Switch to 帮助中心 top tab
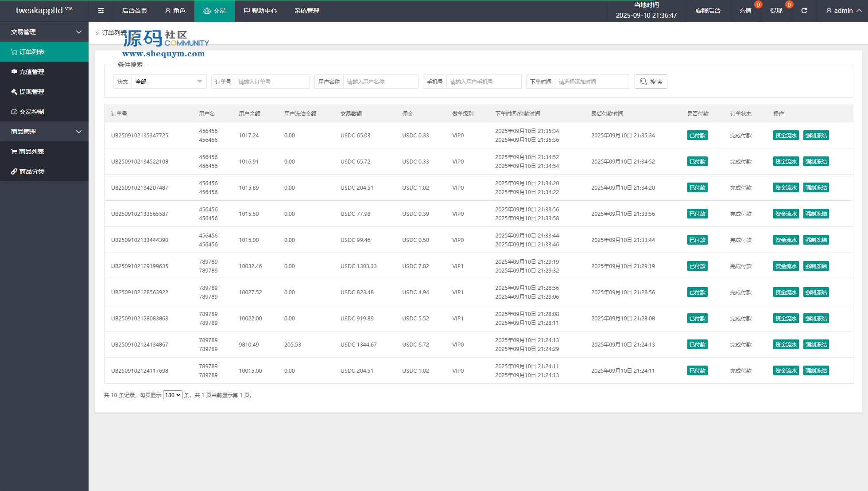Screen dimensions: 868x491 (260, 11)
